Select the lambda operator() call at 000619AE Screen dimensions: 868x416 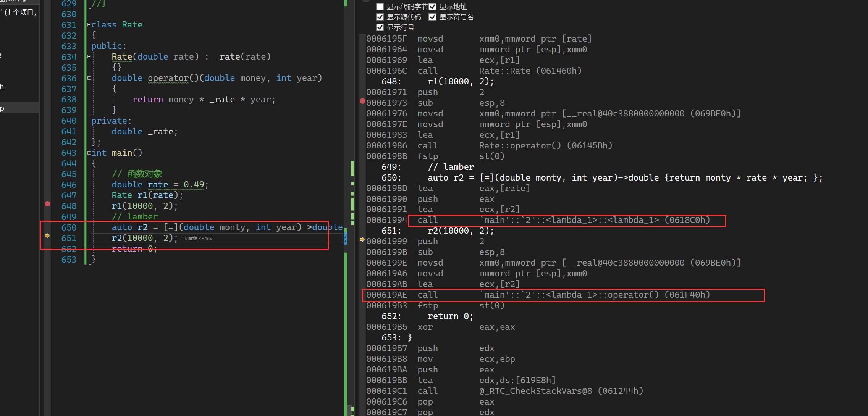tap(538, 295)
